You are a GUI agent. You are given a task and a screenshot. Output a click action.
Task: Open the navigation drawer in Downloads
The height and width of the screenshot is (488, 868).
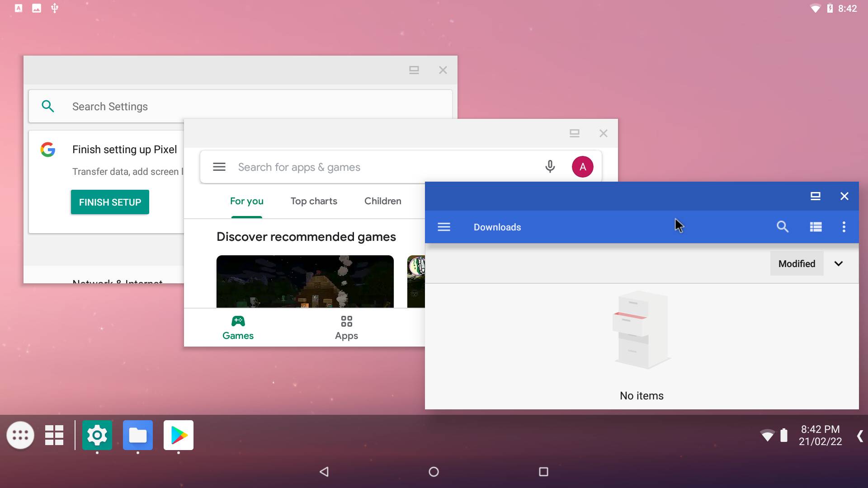(x=444, y=227)
